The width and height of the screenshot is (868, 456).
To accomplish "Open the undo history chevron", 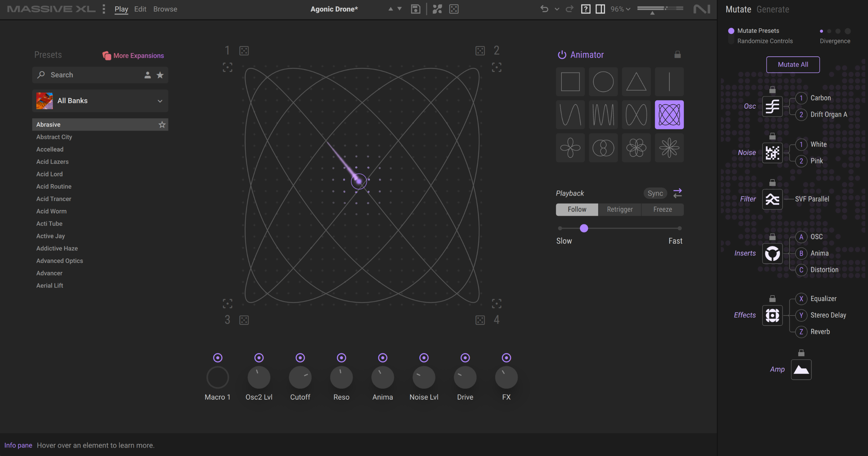I will [557, 9].
